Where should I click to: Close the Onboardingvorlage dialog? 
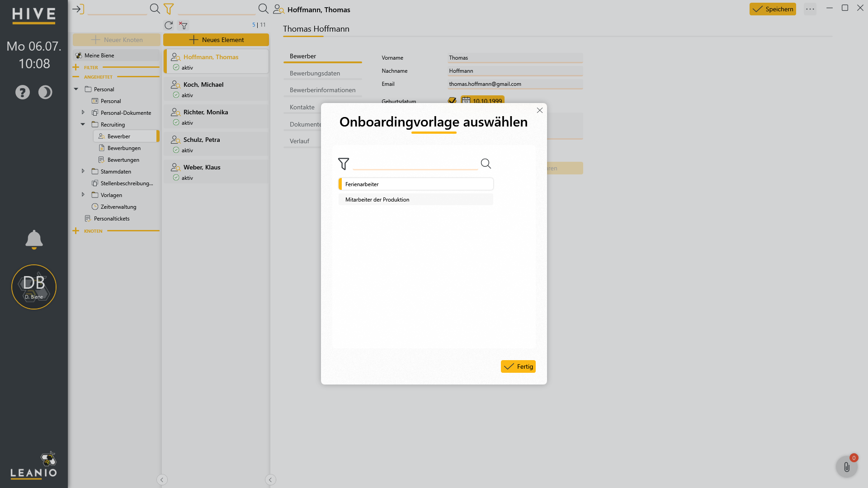coord(540,110)
